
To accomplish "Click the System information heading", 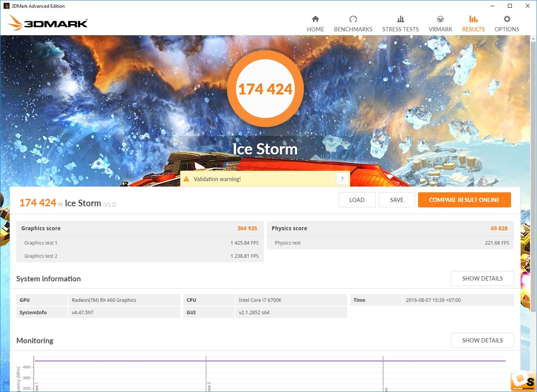I will tap(48, 279).
